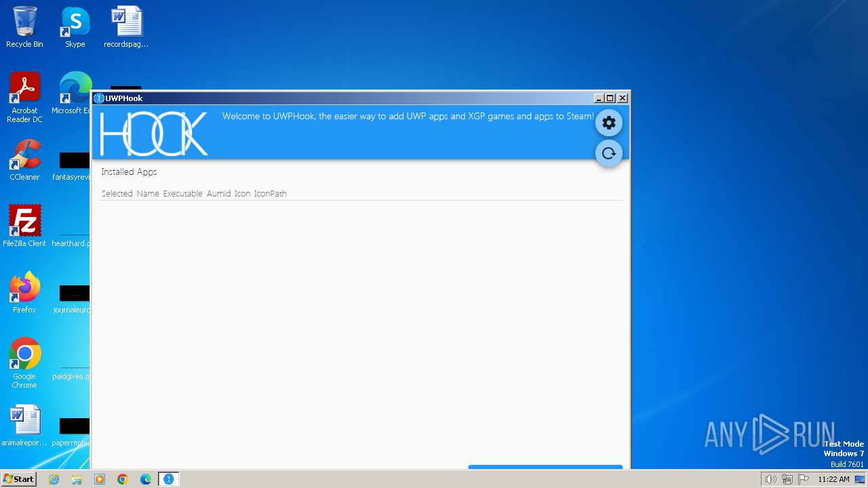The image size is (868, 488).
Task: Minimize the UWPHook window
Action: pyautogui.click(x=599, y=98)
